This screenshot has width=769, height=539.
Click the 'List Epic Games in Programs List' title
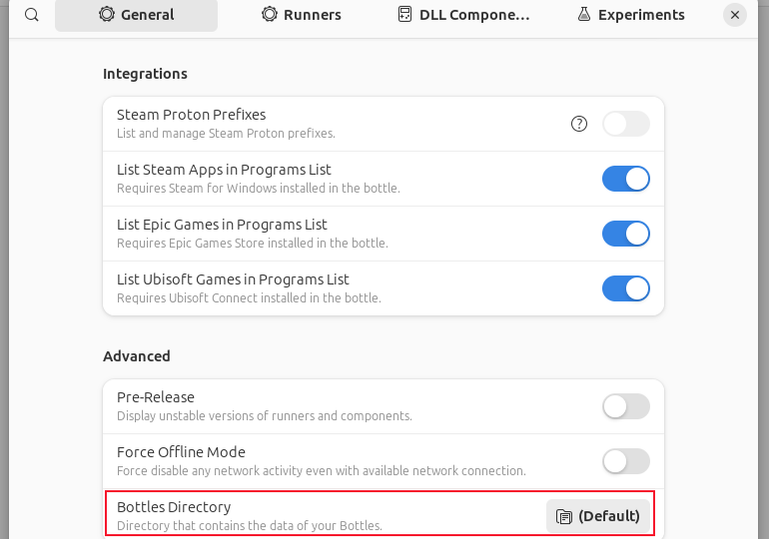[x=222, y=225]
